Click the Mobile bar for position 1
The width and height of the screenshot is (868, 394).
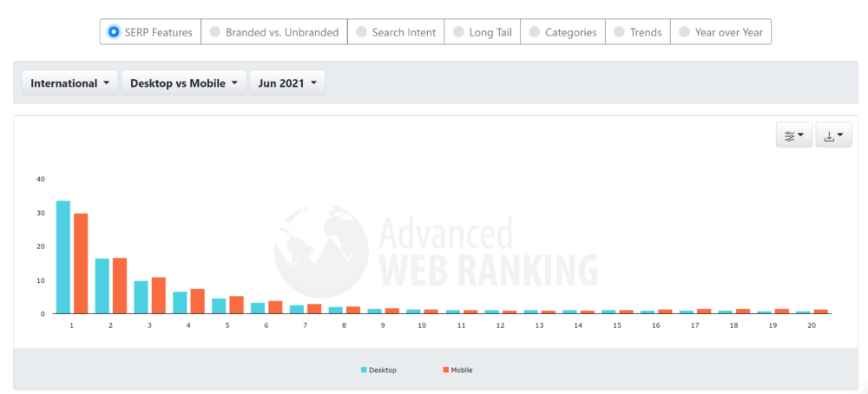(81, 264)
